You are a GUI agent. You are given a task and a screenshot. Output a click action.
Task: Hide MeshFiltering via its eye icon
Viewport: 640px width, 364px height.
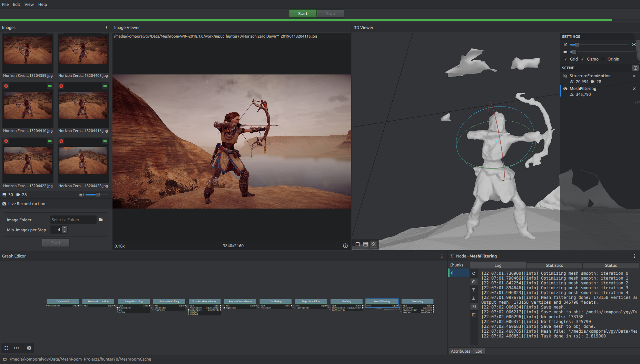click(565, 89)
